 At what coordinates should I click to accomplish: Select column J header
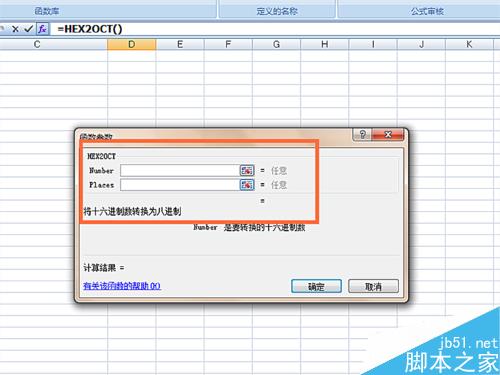(x=421, y=44)
